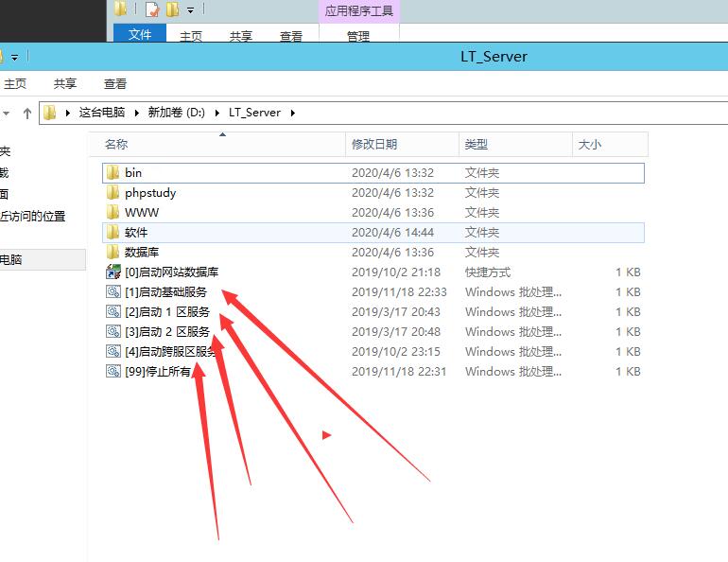The height and width of the screenshot is (562, 728).
Task: Open quick access dropdown in background window
Action: (x=190, y=10)
